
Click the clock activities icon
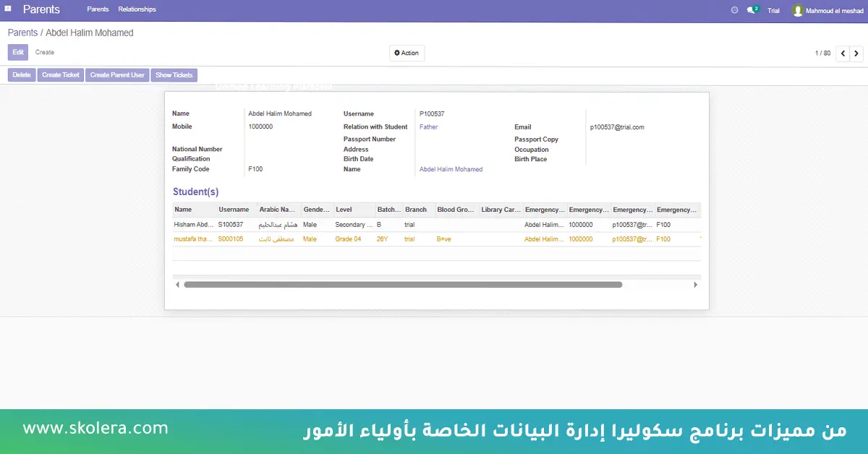734,10
